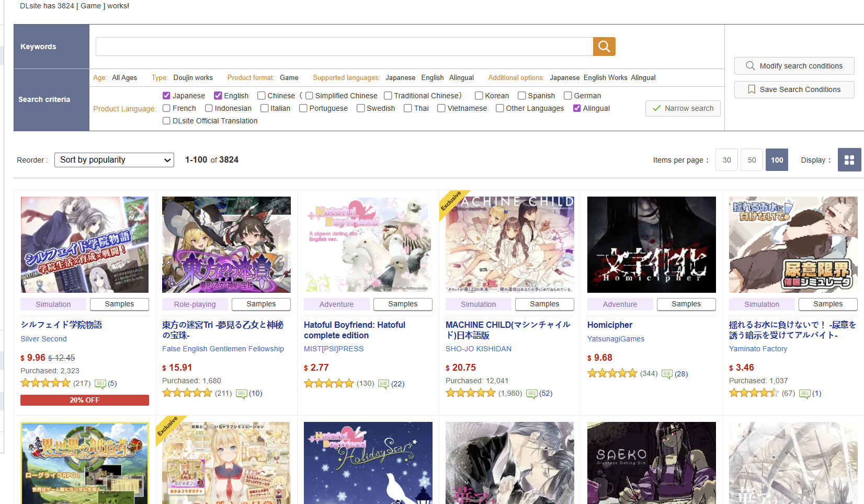The image size is (864, 504).
Task: Open False English Gentlemen Fellowship link
Action: coord(223,349)
